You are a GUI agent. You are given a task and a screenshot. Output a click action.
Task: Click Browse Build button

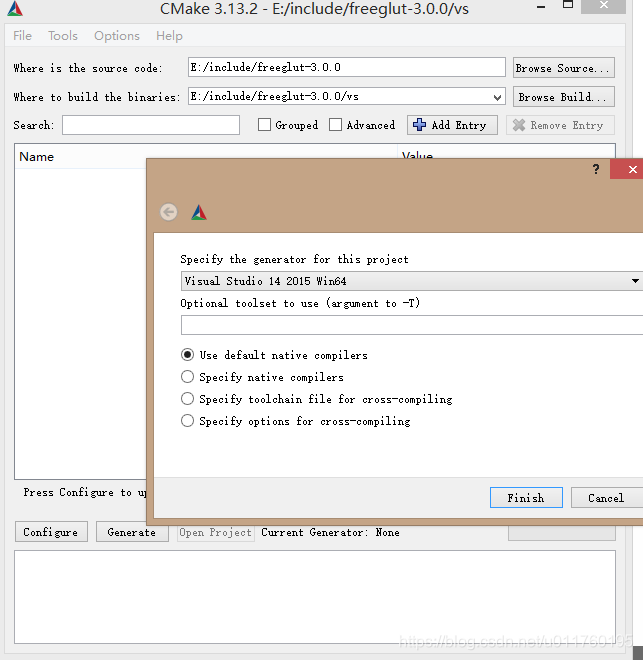[x=564, y=97]
